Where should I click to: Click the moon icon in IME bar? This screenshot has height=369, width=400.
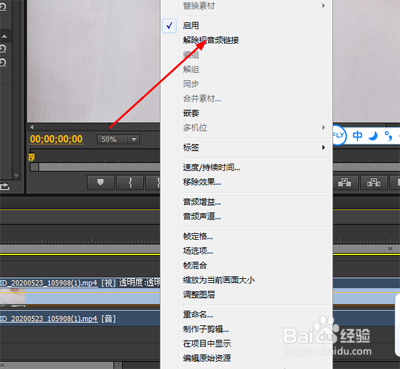pos(373,136)
